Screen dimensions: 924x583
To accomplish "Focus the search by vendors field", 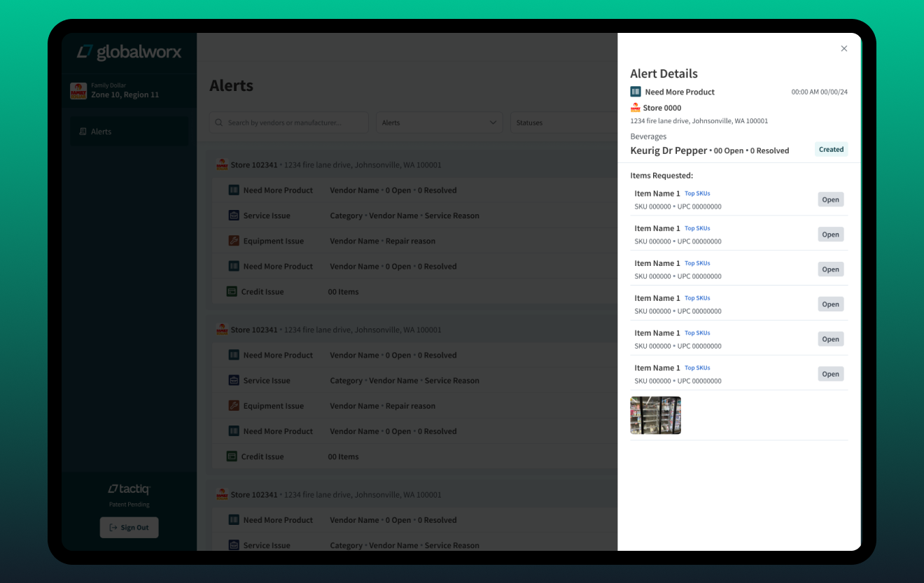I will click(289, 122).
